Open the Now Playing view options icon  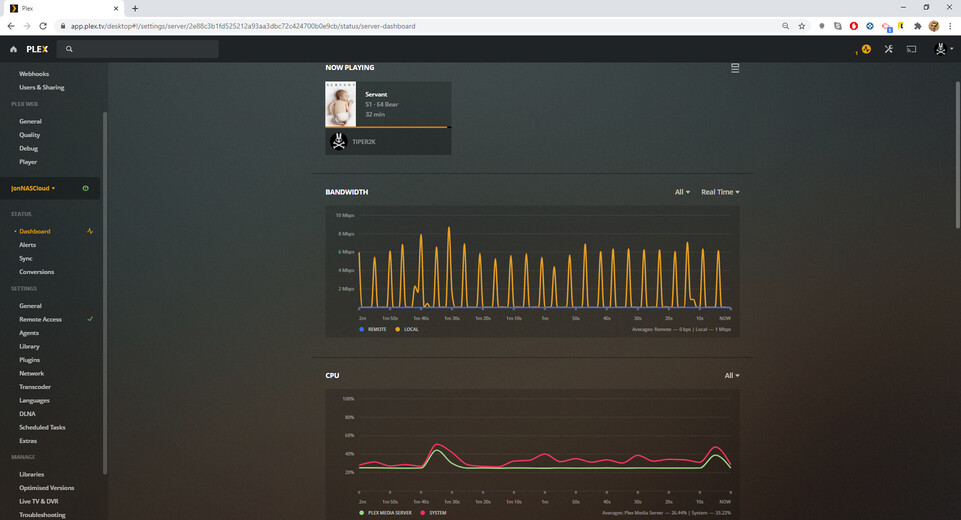tap(735, 68)
